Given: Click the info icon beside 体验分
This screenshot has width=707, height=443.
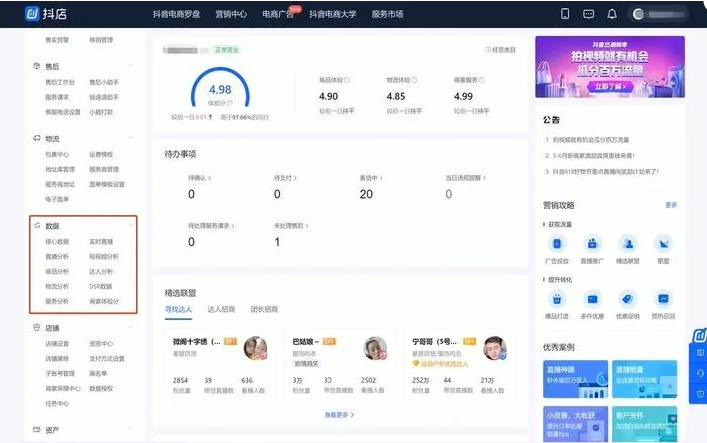Looking at the screenshot, I should click(230, 103).
